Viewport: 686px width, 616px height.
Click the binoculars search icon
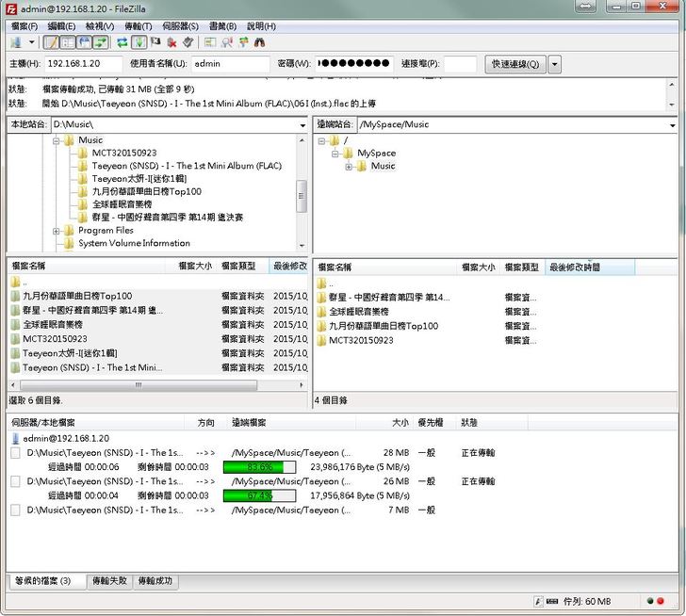[x=259, y=42]
